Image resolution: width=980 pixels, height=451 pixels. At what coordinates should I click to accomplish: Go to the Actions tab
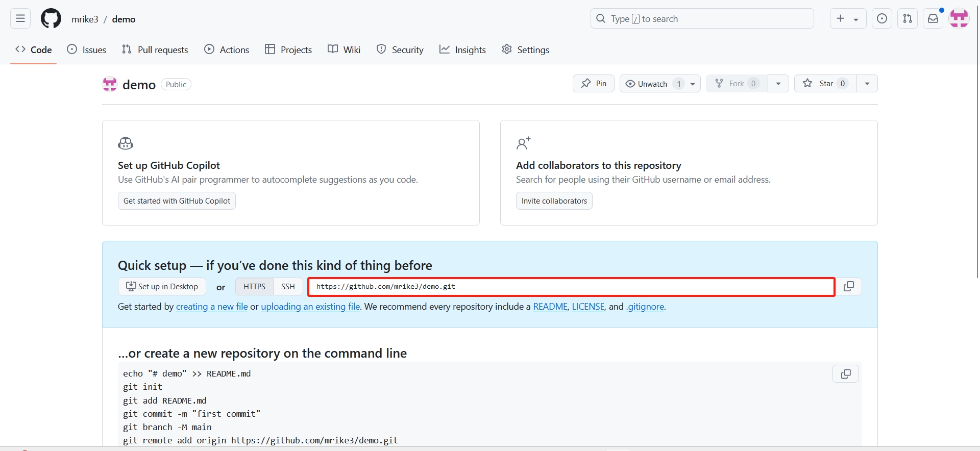(x=227, y=49)
